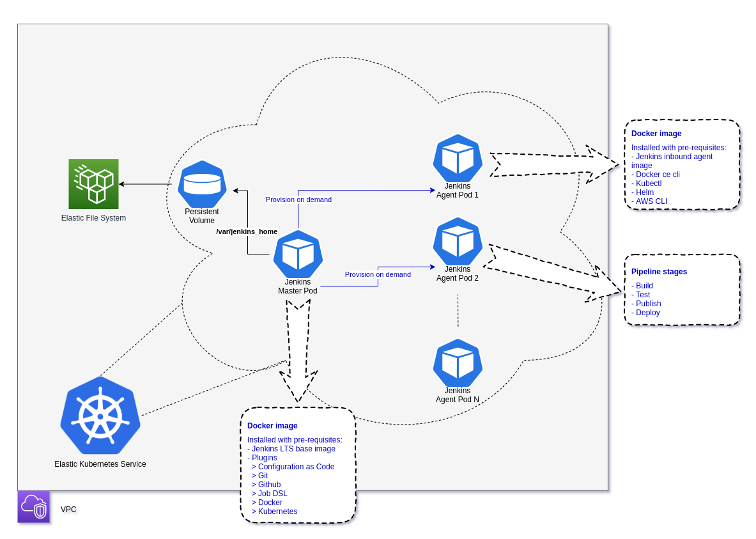Click 'Installed with pre-requisites:' in right note
The height and width of the screenshot is (539, 756).
[679, 148]
